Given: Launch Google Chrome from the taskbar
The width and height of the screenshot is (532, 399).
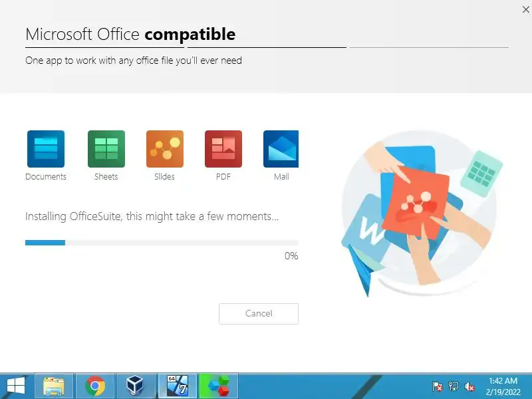Looking at the screenshot, I should [x=95, y=386].
